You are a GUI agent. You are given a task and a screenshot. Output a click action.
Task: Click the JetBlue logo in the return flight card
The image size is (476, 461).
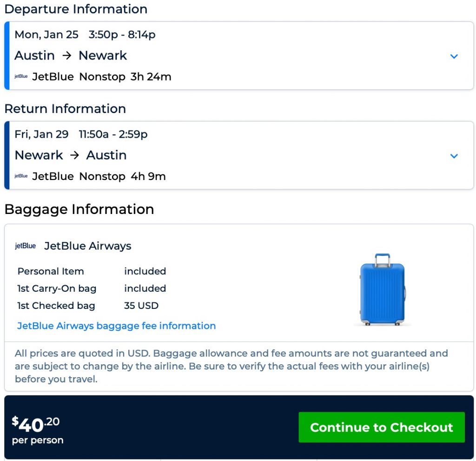[21, 176]
